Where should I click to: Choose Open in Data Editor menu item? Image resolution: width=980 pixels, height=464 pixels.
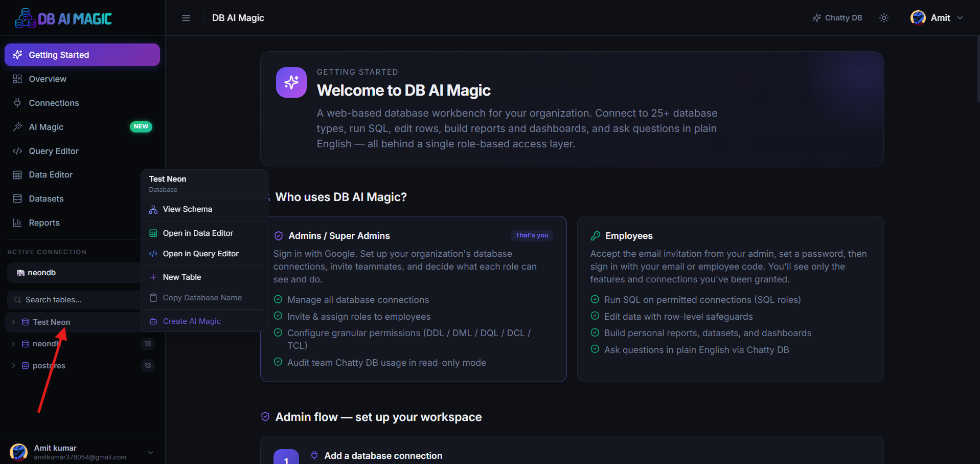204,233
